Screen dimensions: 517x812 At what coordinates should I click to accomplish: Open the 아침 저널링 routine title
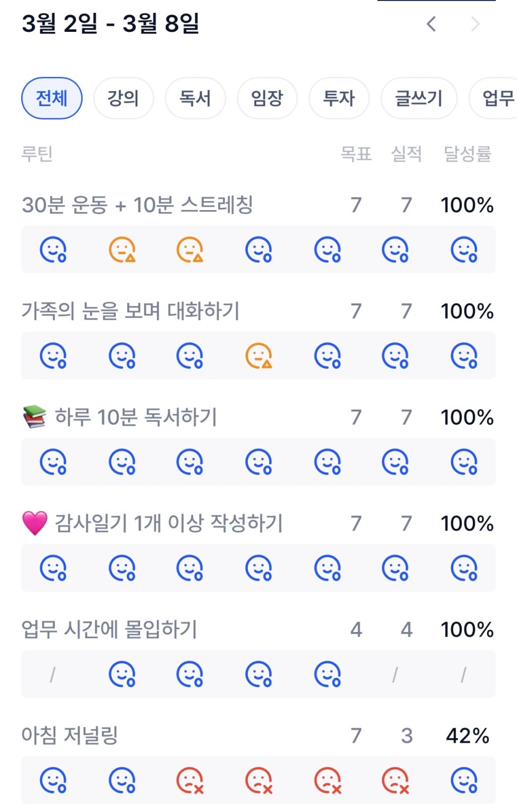point(70,735)
